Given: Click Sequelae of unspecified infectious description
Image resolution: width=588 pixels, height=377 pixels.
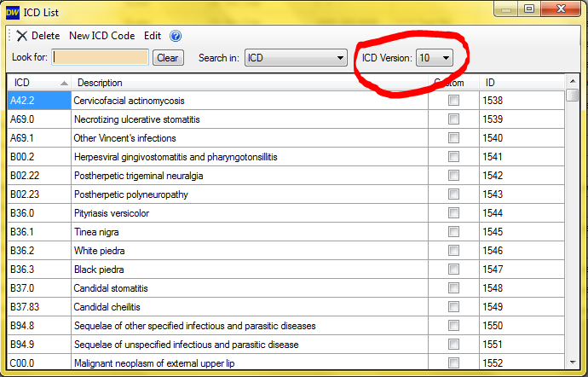Looking at the screenshot, I should 187,345.
